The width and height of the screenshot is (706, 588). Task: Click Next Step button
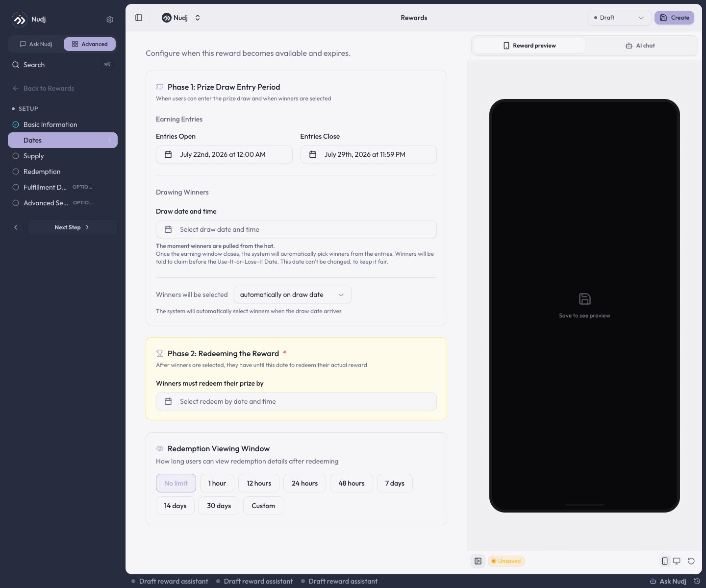point(73,227)
